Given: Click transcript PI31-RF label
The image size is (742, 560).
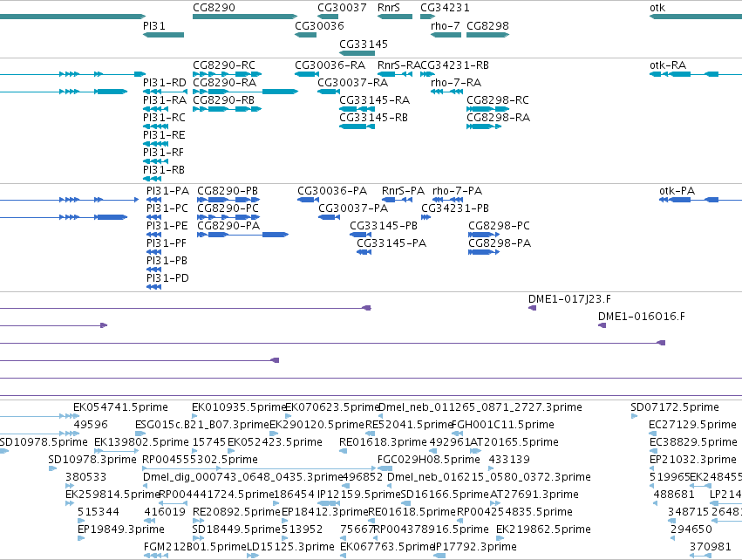Looking at the screenshot, I should click(163, 153).
